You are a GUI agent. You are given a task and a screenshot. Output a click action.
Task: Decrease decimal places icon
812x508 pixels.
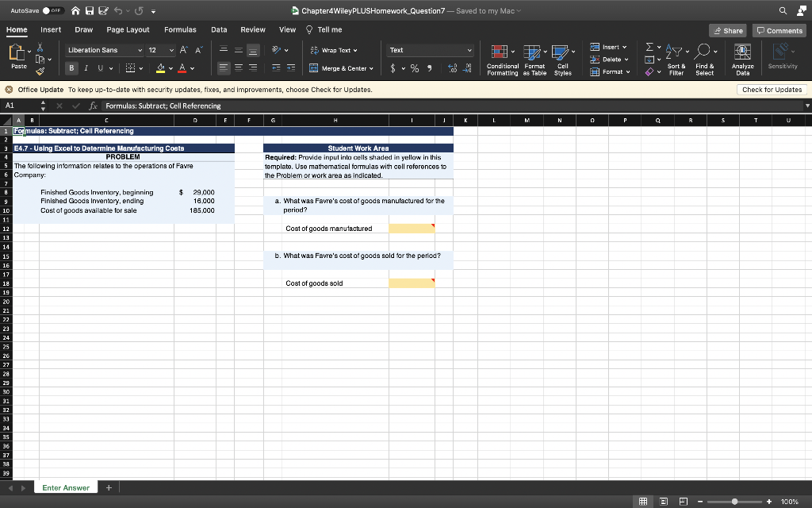467,68
